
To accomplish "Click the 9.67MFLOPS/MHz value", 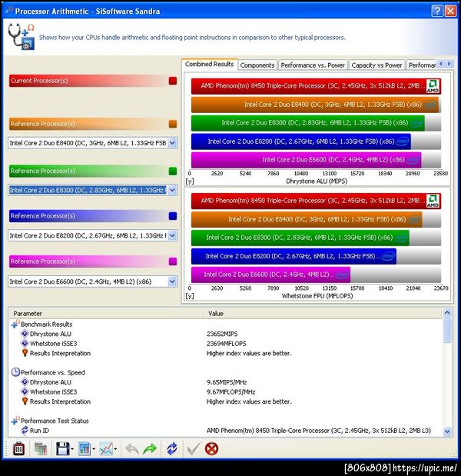I will (x=230, y=392).
